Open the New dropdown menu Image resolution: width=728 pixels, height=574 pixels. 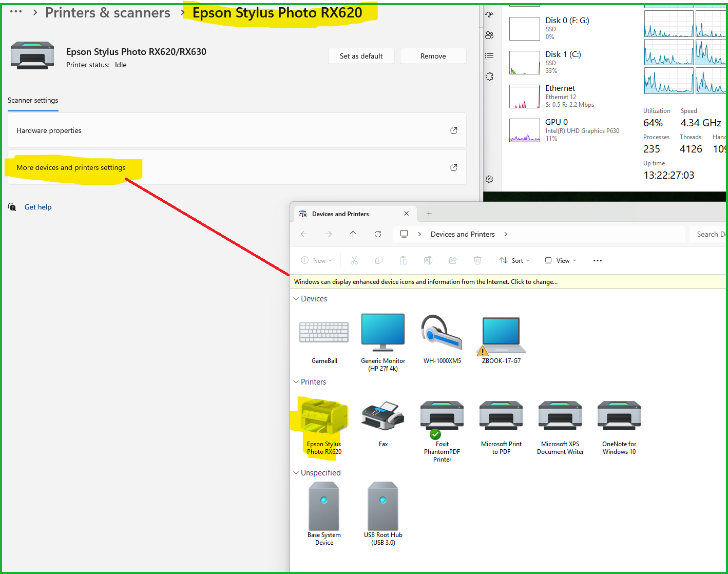[316, 260]
